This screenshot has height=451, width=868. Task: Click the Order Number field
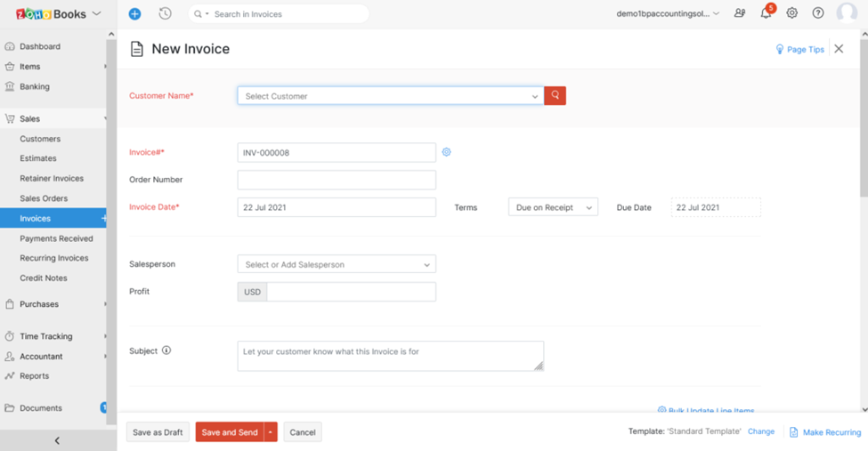click(x=337, y=180)
